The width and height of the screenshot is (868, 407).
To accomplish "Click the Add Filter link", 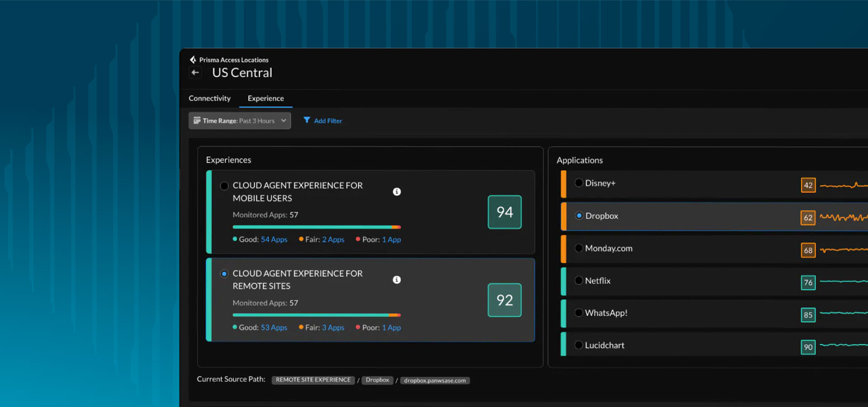I will click(327, 121).
